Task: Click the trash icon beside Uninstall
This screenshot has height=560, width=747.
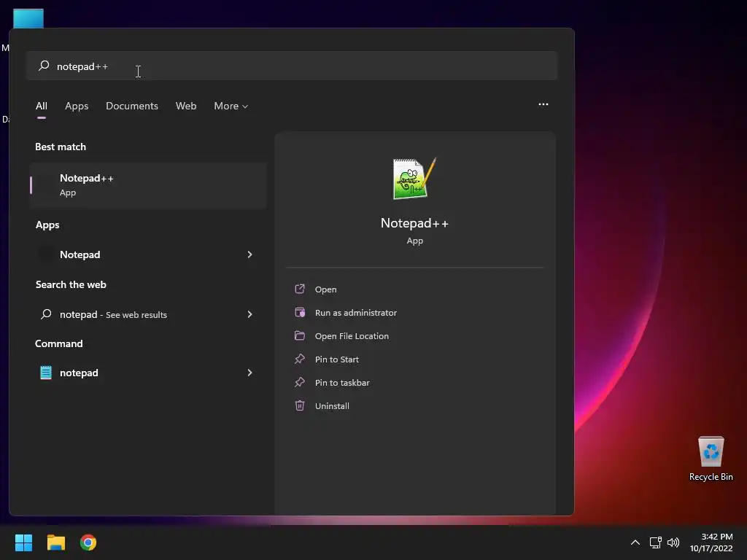Action: click(x=300, y=405)
